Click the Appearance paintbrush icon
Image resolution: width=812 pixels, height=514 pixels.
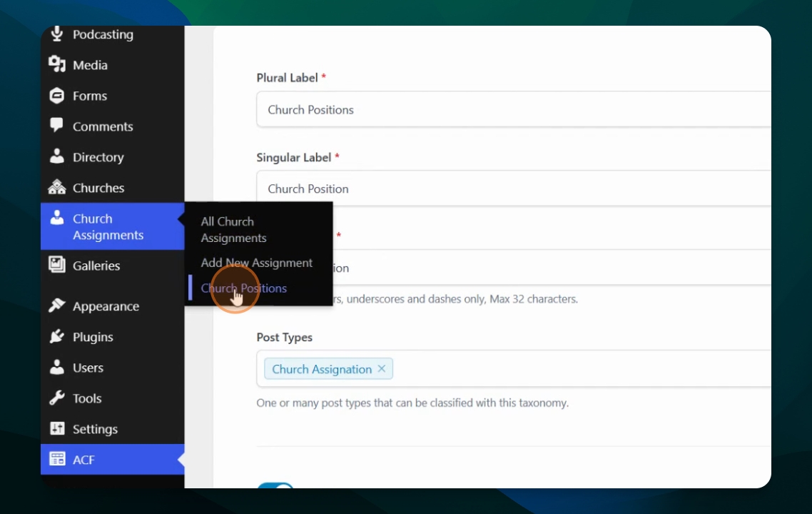pos(57,306)
